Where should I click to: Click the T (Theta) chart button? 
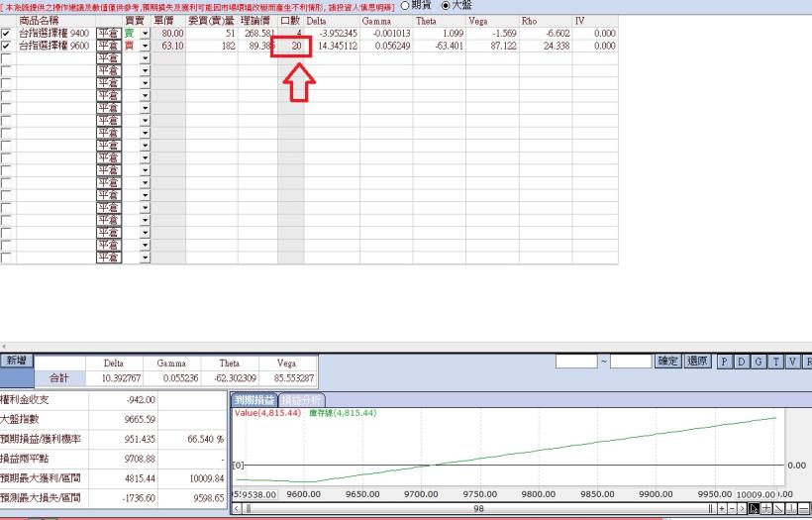coord(777,363)
